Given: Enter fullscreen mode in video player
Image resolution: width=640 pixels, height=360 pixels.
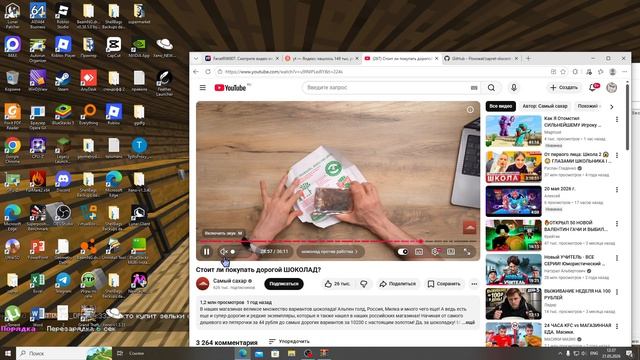Looking at the screenshot, I should click(x=467, y=252).
